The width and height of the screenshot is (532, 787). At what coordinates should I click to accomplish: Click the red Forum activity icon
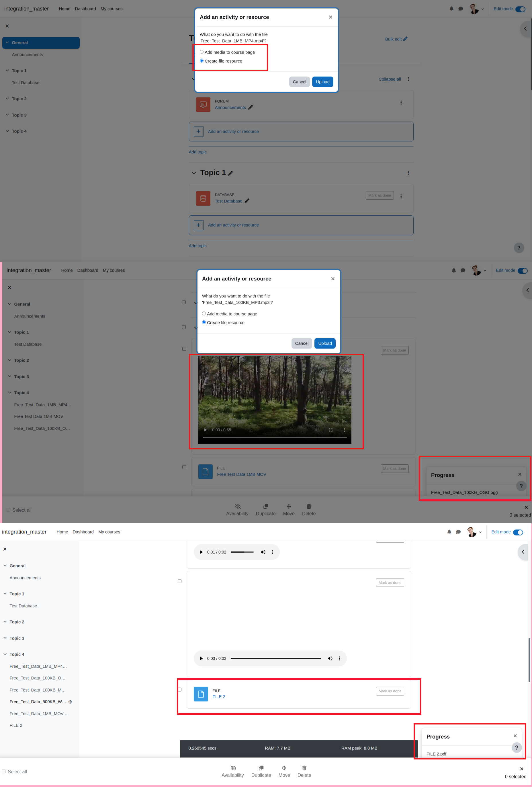point(203,105)
